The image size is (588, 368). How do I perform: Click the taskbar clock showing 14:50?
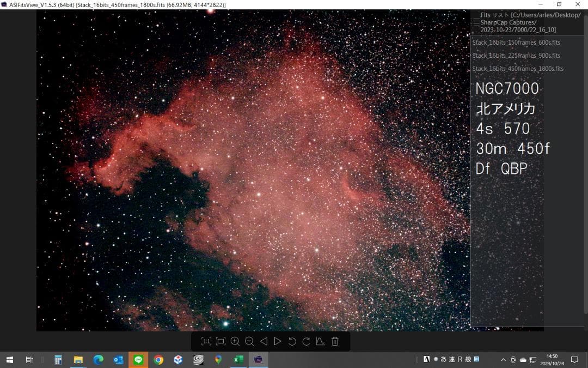pos(552,360)
